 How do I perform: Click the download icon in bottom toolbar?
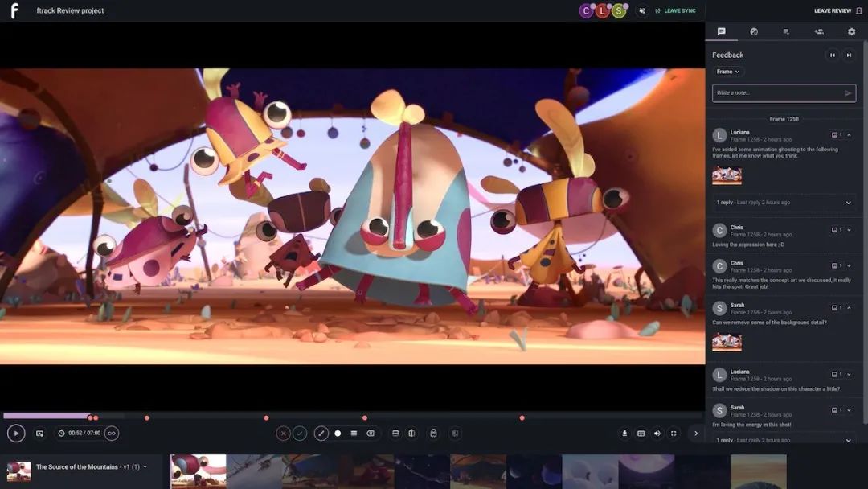[x=624, y=434]
